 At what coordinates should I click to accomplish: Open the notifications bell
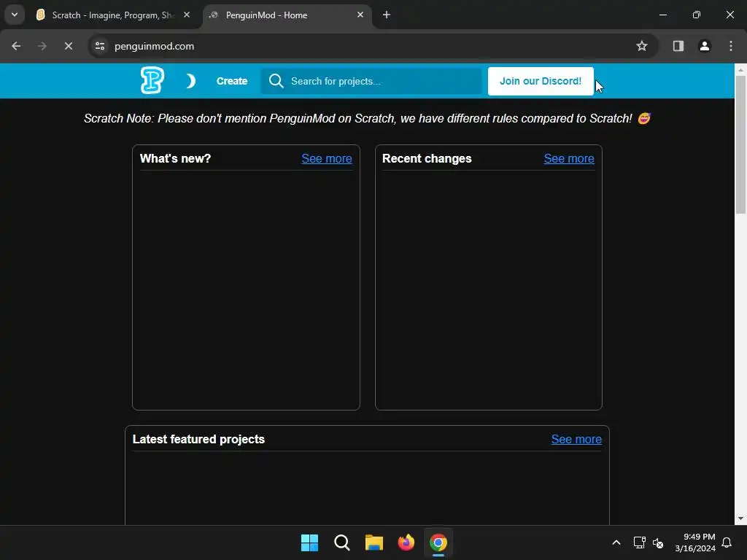tap(727, 542)
